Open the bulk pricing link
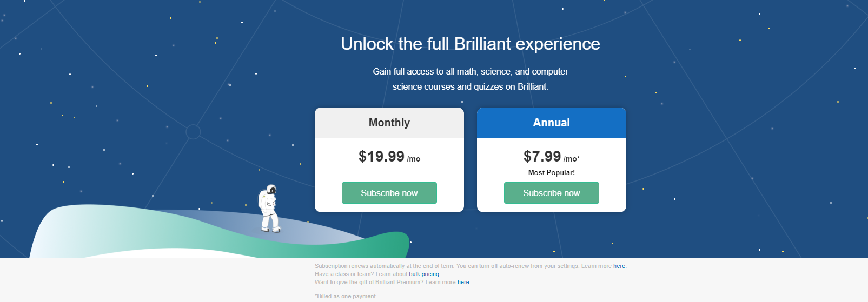868x302 pixels. tap(424, 274)
